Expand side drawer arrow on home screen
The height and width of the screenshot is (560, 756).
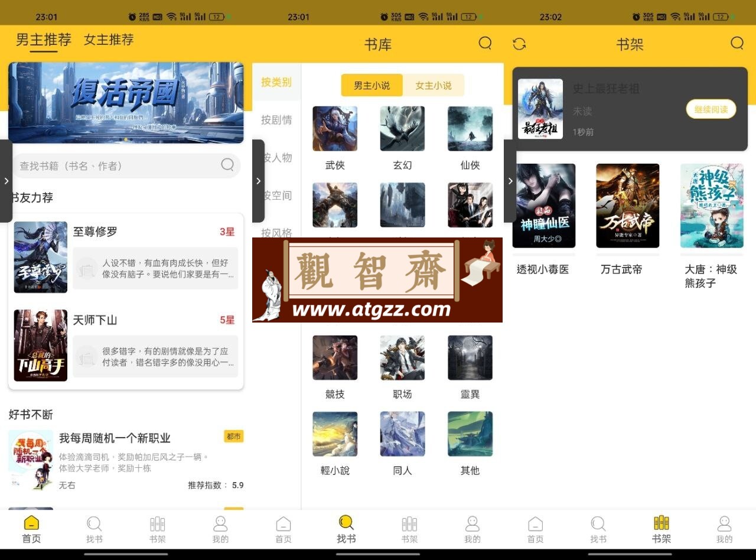[x=6, y=181]
